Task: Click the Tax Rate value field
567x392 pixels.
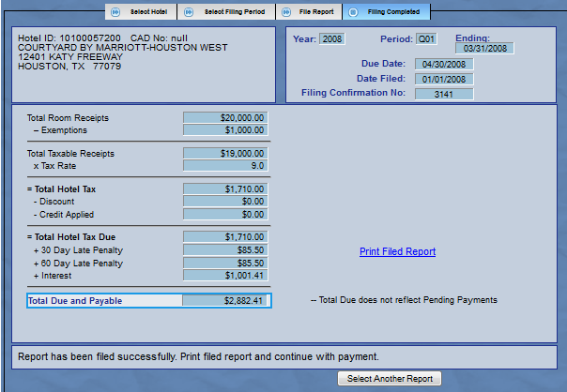Action: 226,166
